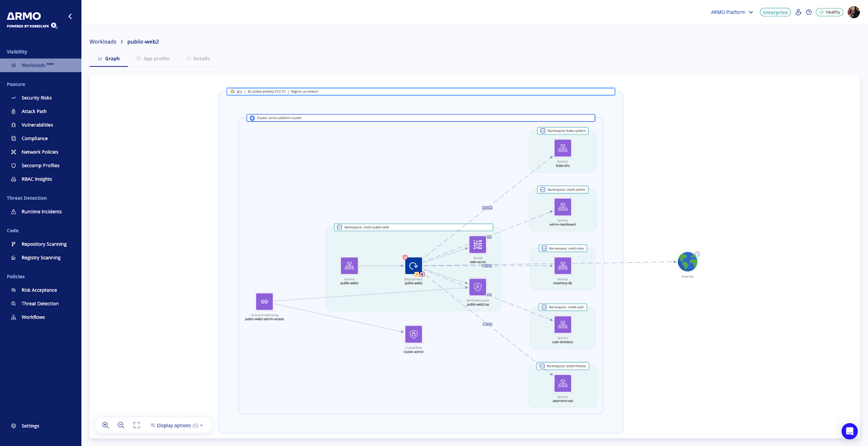Select the public-web2 Deployment node
This screenshot has width=868, height=446.
pos(413,266)
